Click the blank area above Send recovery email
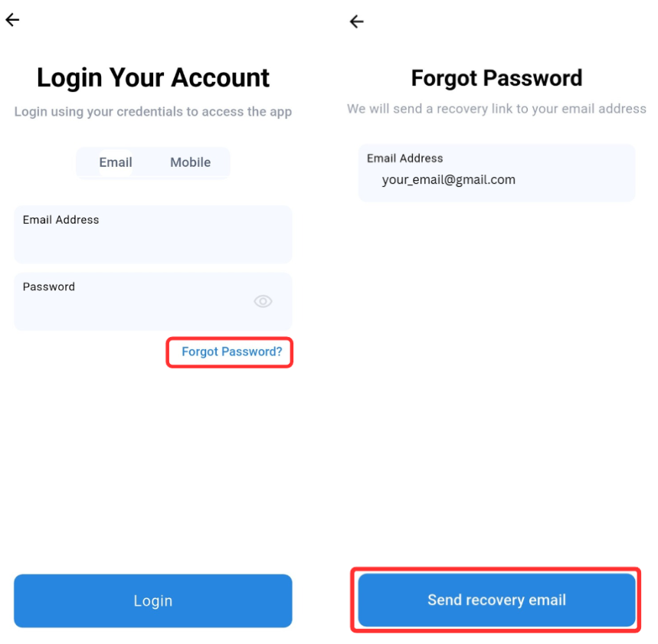This screenshot has width=658, height=644. (x=496, y=383)
